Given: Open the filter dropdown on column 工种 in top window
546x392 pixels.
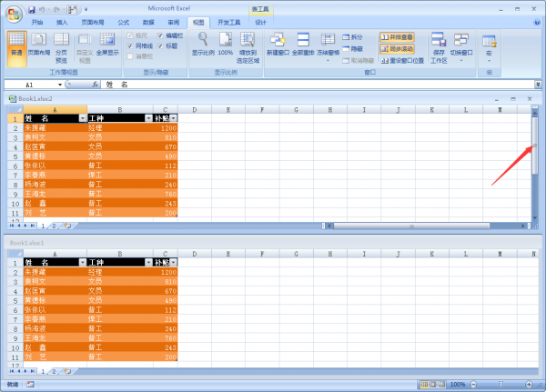Looking at the screenshot, I should [148, 118].
